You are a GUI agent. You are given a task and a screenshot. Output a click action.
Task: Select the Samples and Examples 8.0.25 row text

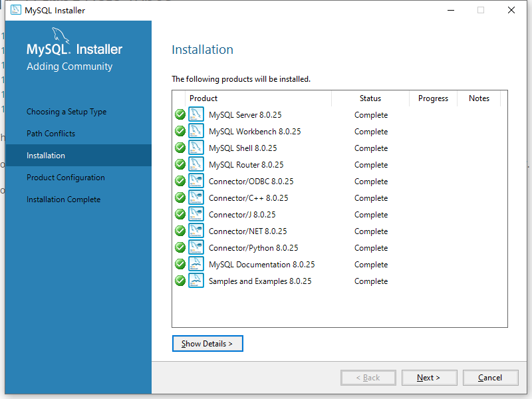click(260, 281)
